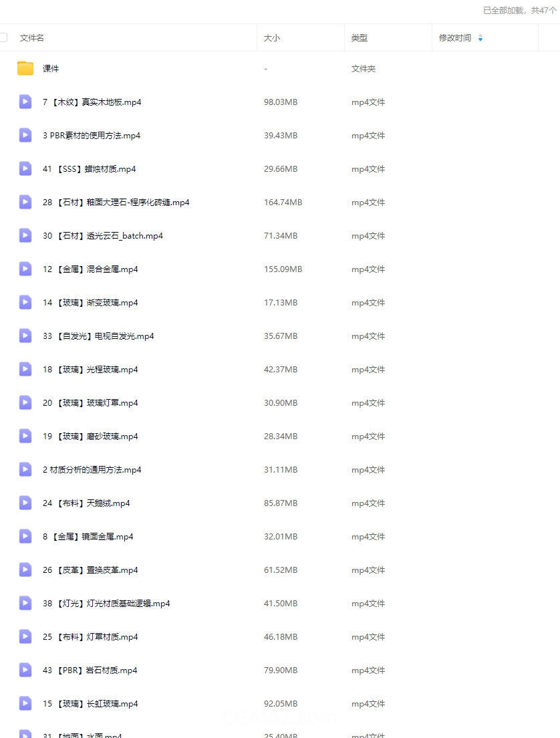This screenshot has height=738, width=560.
Task: Click video icon for 电视自发光.mp4
Action: [x=25, y=336]
